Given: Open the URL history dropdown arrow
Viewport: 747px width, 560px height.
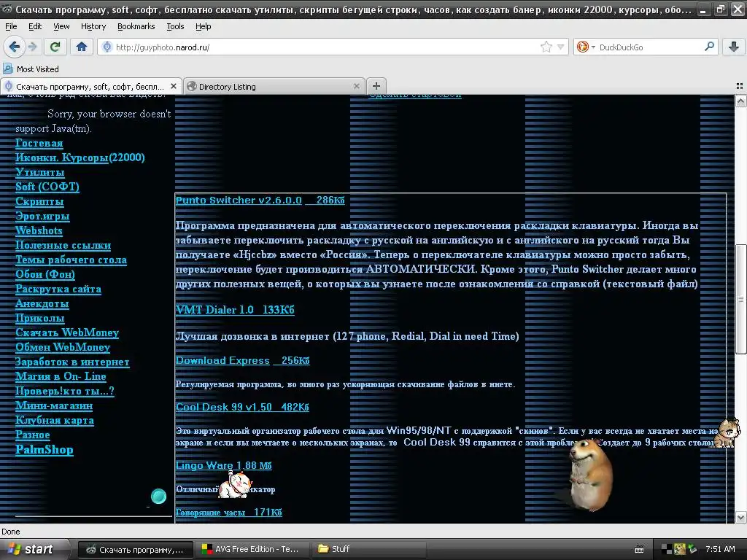Looking at the screenshot, I should tap(561, 47).
